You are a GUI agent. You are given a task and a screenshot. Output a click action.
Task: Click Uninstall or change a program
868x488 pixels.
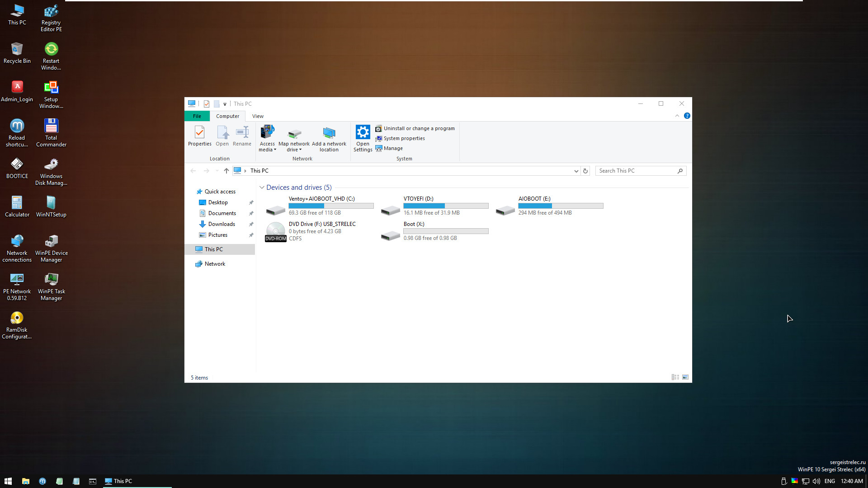[x=415, y=128]
